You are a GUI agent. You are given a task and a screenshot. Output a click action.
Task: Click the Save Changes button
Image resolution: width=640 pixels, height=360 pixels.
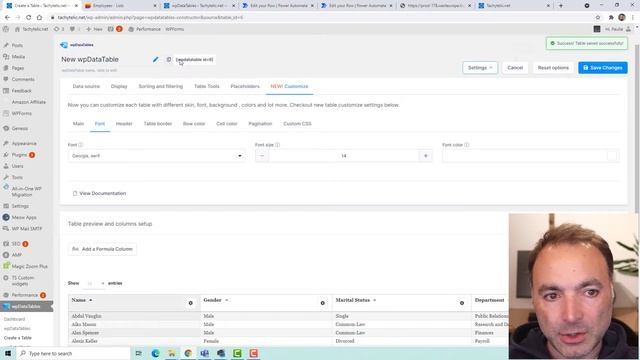coord(603,68)
